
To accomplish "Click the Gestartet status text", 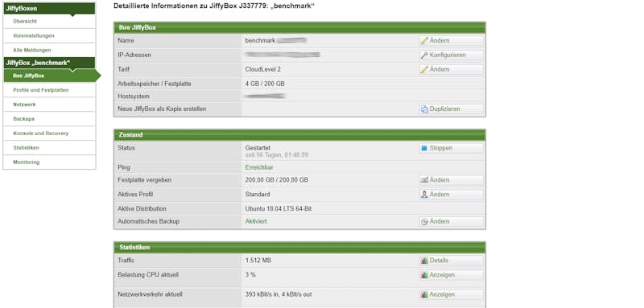I will 258,148.
